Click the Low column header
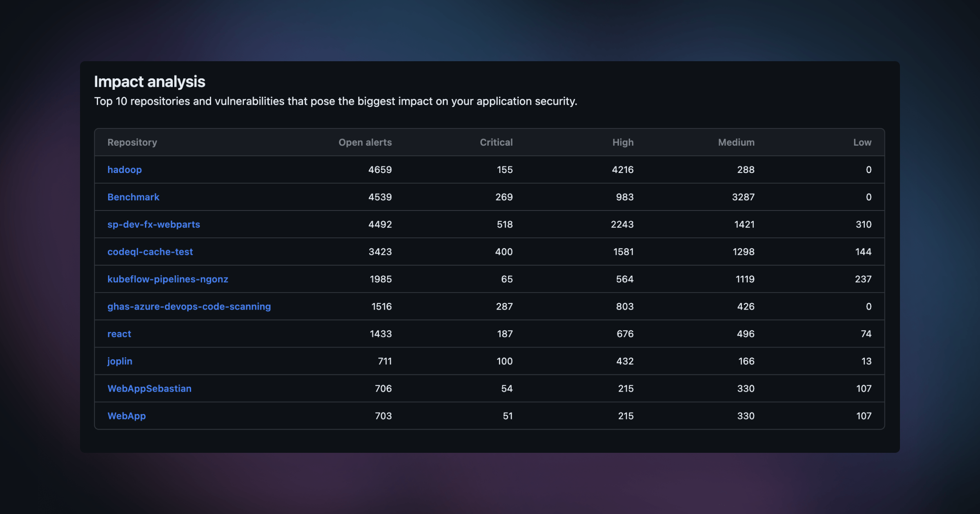Image resolution: width=980 pixels, height=514 pixels. point(862,142)
